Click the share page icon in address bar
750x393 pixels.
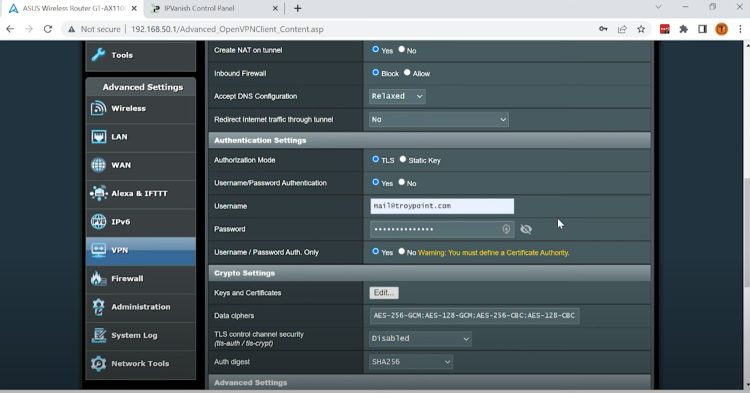click(622, 29)
